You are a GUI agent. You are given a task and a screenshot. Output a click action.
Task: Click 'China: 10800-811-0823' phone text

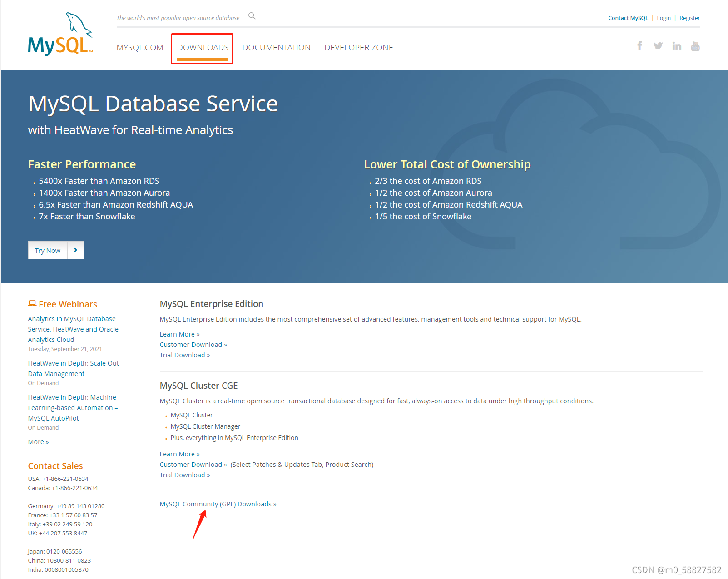point(59,560)
